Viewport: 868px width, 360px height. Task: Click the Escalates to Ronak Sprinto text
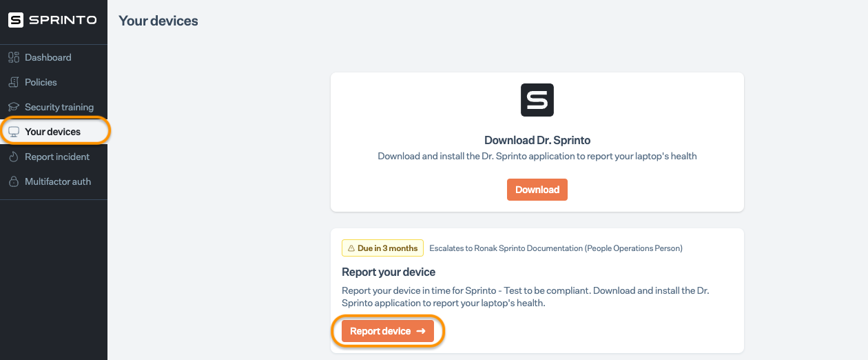coord(556,248)
